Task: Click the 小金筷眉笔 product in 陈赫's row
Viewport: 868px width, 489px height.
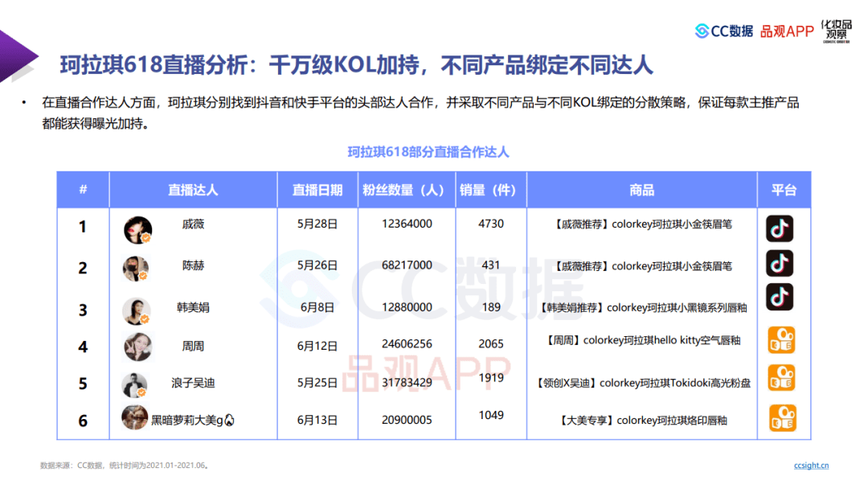Action: [x=642, y=266]
